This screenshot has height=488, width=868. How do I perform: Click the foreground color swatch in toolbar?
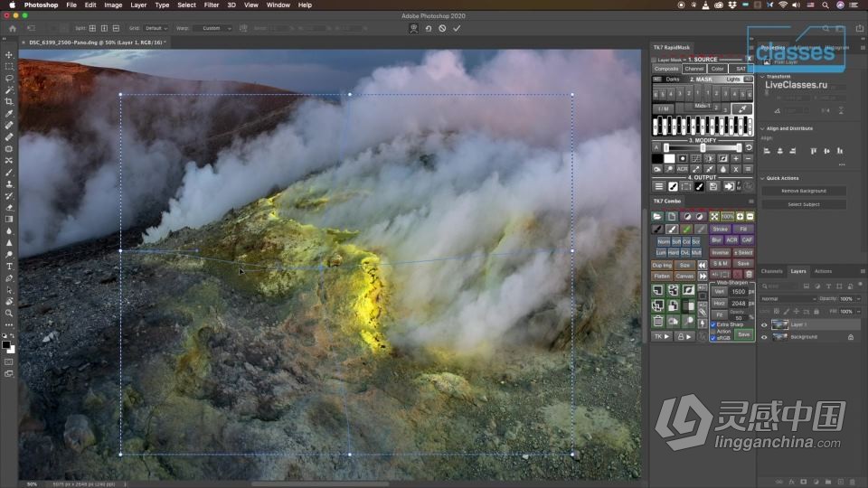point(6,344)
